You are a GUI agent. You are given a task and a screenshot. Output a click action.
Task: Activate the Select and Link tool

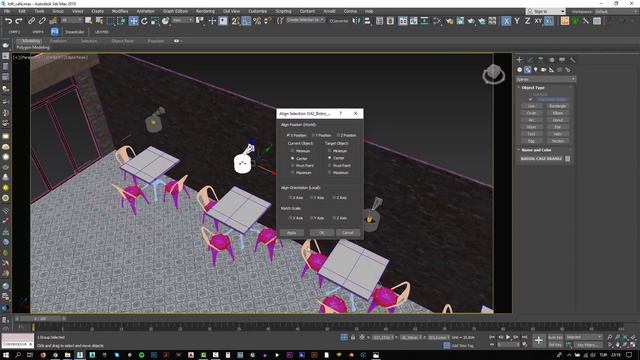[x=31, y=21]
